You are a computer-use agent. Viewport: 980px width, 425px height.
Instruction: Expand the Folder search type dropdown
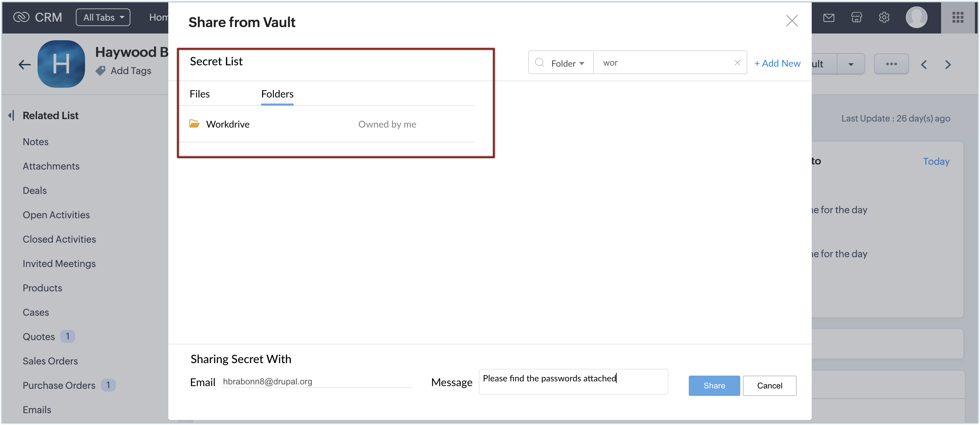click(567, 64)
